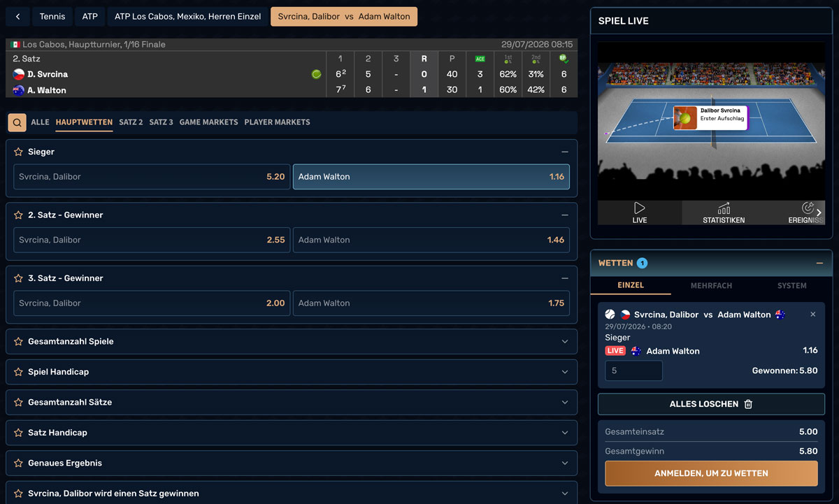Click the ALLES LOSCHEN button
This screenshot has width=839, height=504.
pos(711,404)
